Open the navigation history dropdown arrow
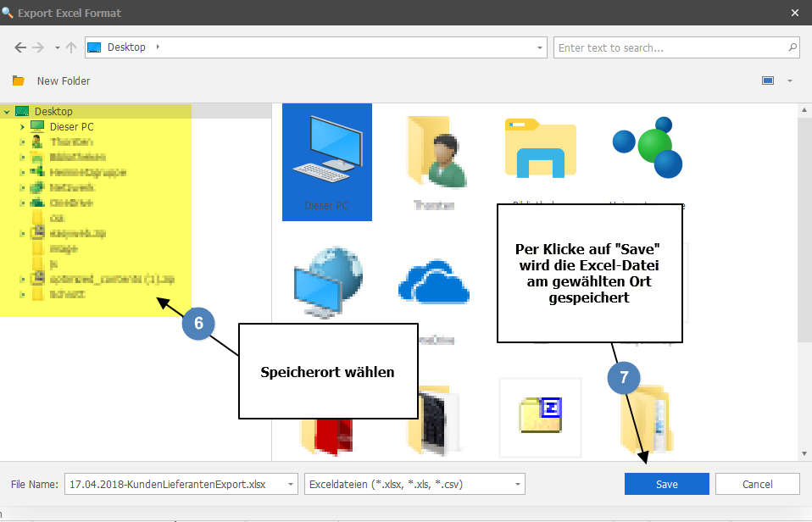 [57, 48]
